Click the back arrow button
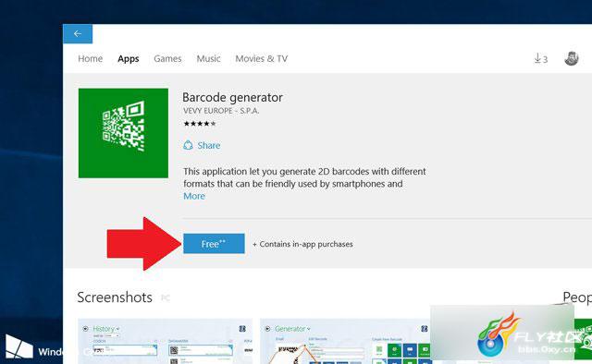Image resolution: width=592 pixels, height=364 pixels. click(x=78, y=34)
